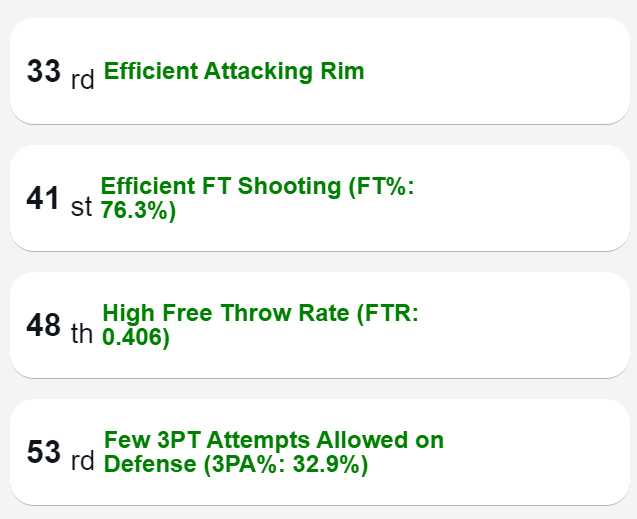Image resolution: width=637 pixels, height=519 pixels.
Task: Click the rank number 33
Action: tap(44, 72)
